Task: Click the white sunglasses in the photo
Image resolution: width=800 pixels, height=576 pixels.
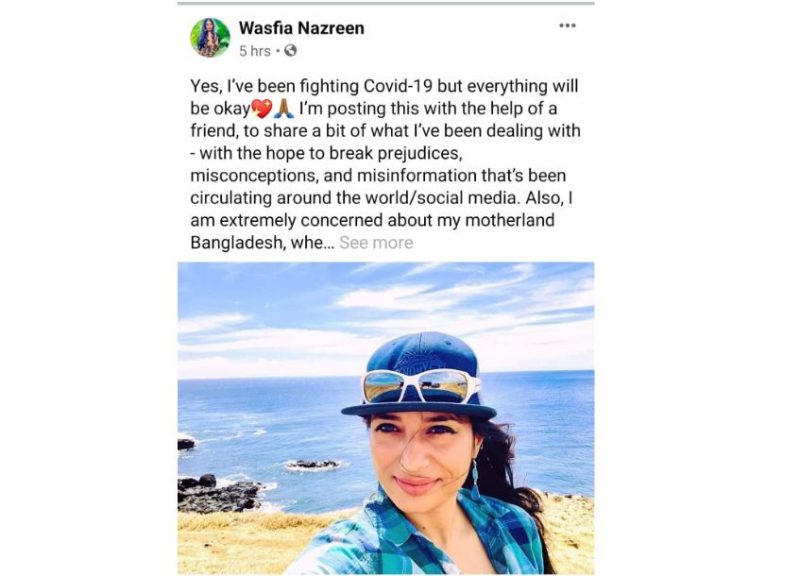Action: click(420, 385)
